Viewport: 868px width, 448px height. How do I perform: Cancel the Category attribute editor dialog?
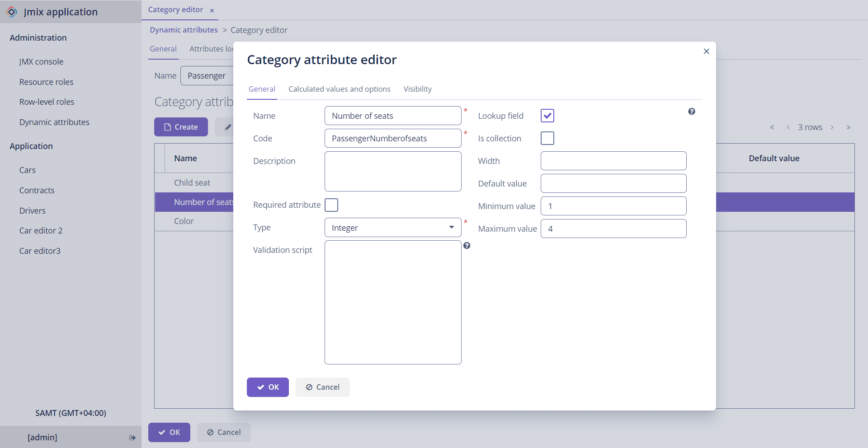tap(322, 387)
